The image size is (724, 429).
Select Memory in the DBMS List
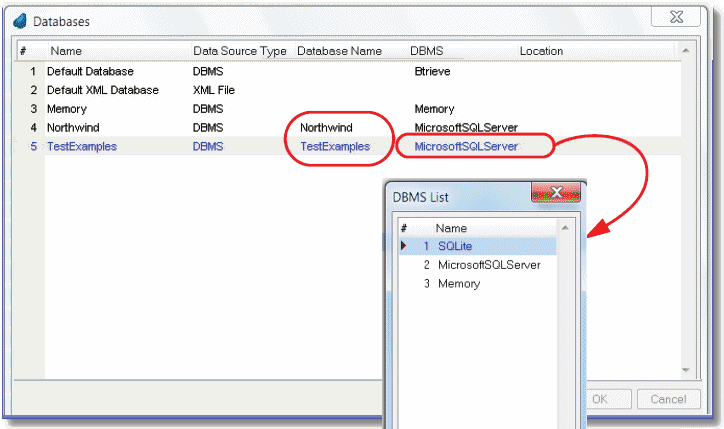[459, 284]
